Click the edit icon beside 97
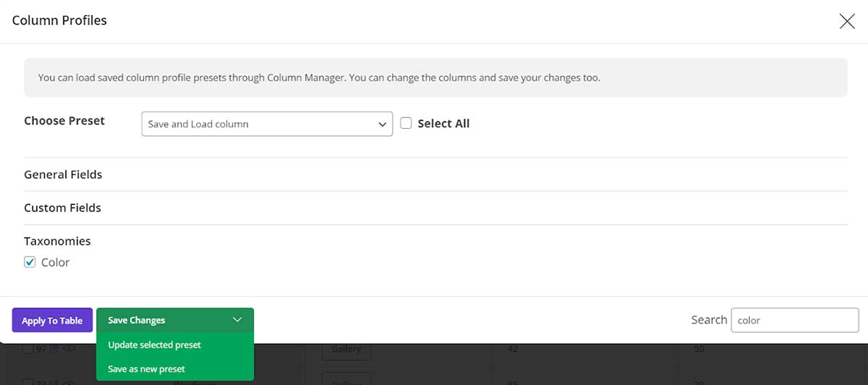Image resolution: width=868 pixels, height=385 pixels. 53,349
